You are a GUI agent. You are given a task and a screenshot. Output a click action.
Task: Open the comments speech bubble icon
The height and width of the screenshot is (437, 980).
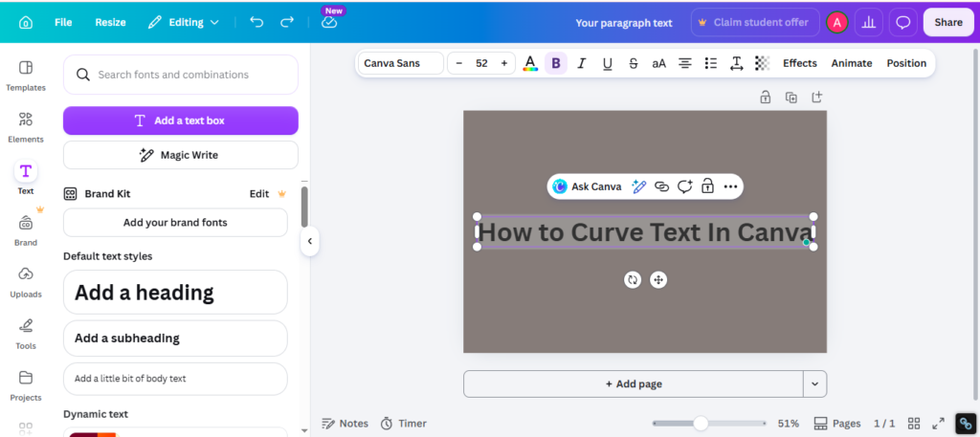tap(902, 23)
